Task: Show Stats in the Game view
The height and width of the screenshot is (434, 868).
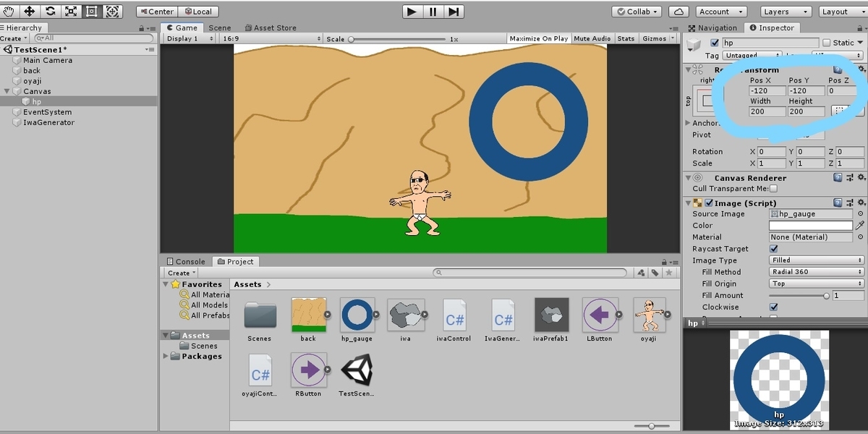Action: point(626,38)
